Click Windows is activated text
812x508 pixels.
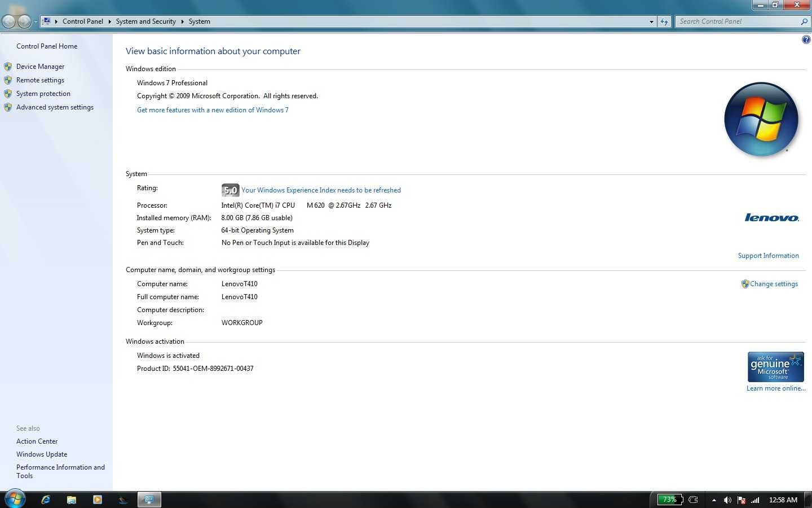(x=168, y=356)
